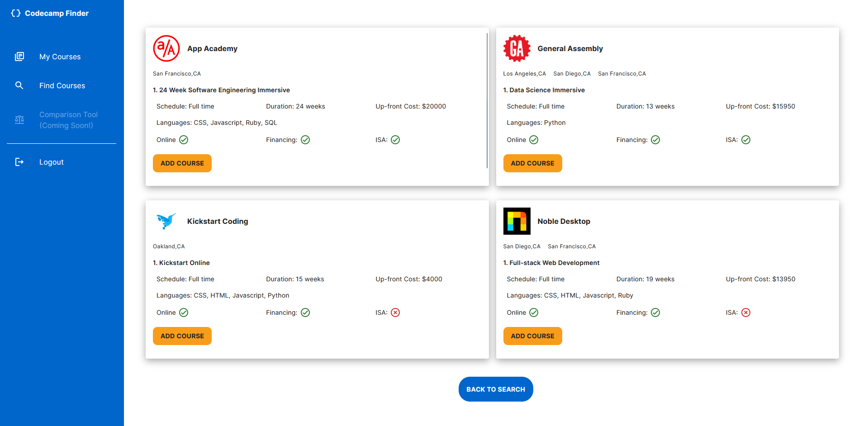Click the App Academy heading
This screenshot has height=426, width=868.
pos(212,48)
